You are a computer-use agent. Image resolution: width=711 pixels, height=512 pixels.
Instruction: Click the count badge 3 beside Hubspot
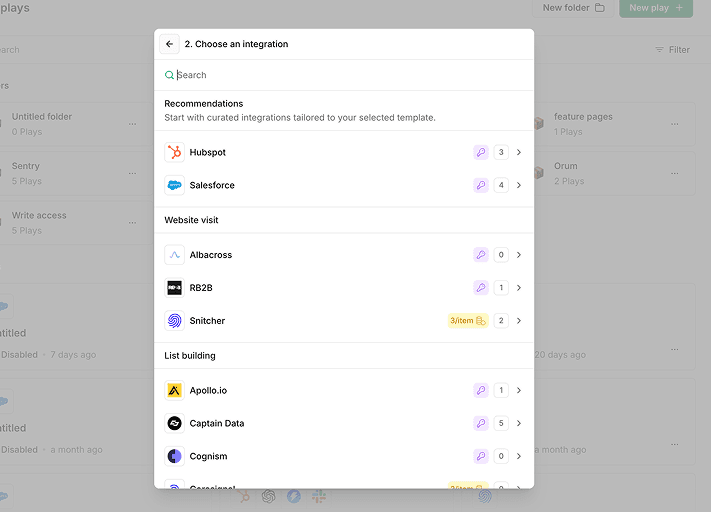501,152
